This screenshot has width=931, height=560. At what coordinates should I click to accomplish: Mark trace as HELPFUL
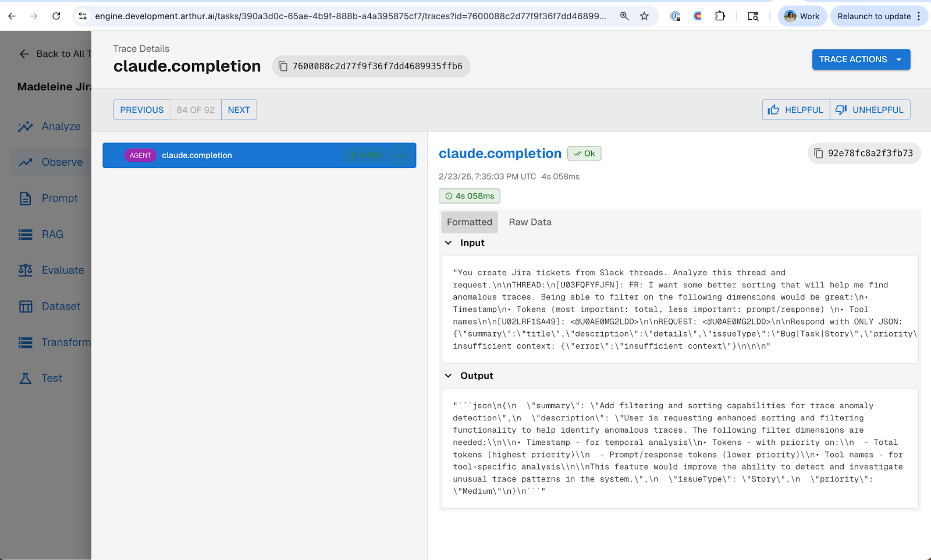(x=796, y=110)
